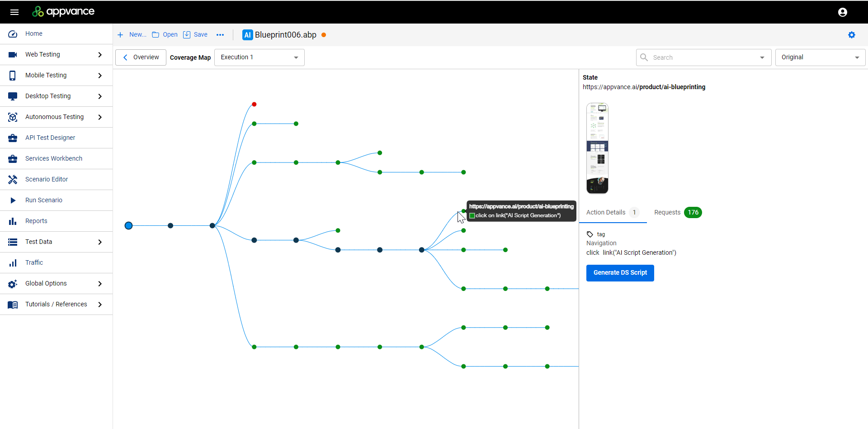Click the Services Workbench briefcase icon
This screenshot has width=868, height=429.
pos(13,159)
